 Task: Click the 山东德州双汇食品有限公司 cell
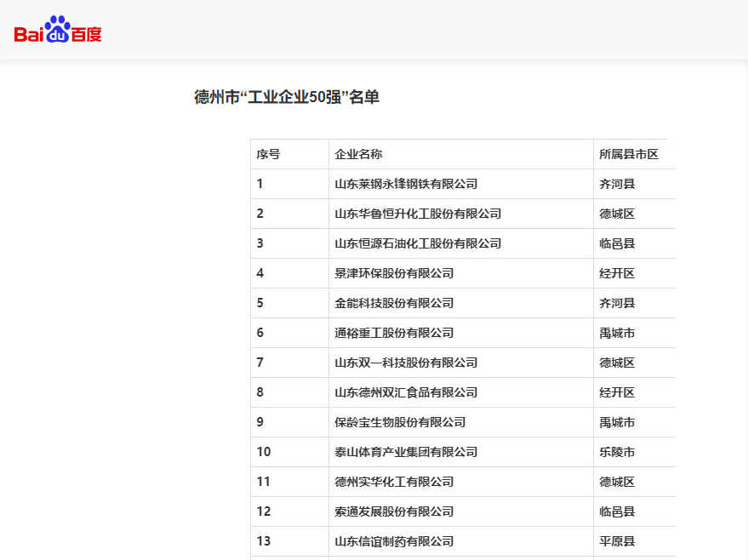click(406, 392)
